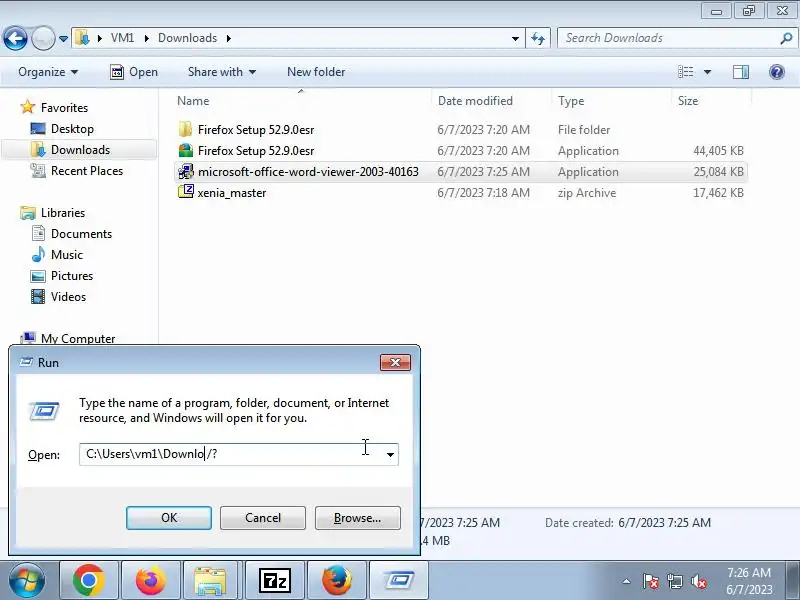The width and height of the screenshot is (800, 600).
Task: Expand Run dialog command history dropdown
Action: [390, 454]
